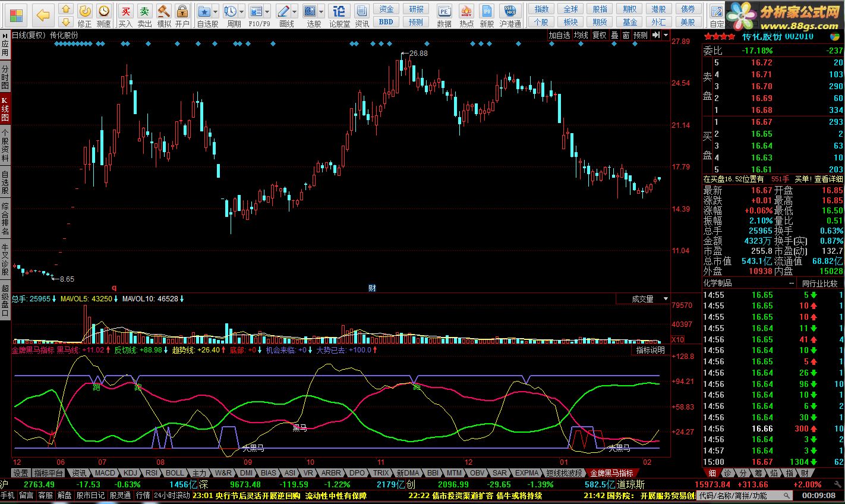
Task: Toggle 预测 forecast display
Action: coord(641,35)
